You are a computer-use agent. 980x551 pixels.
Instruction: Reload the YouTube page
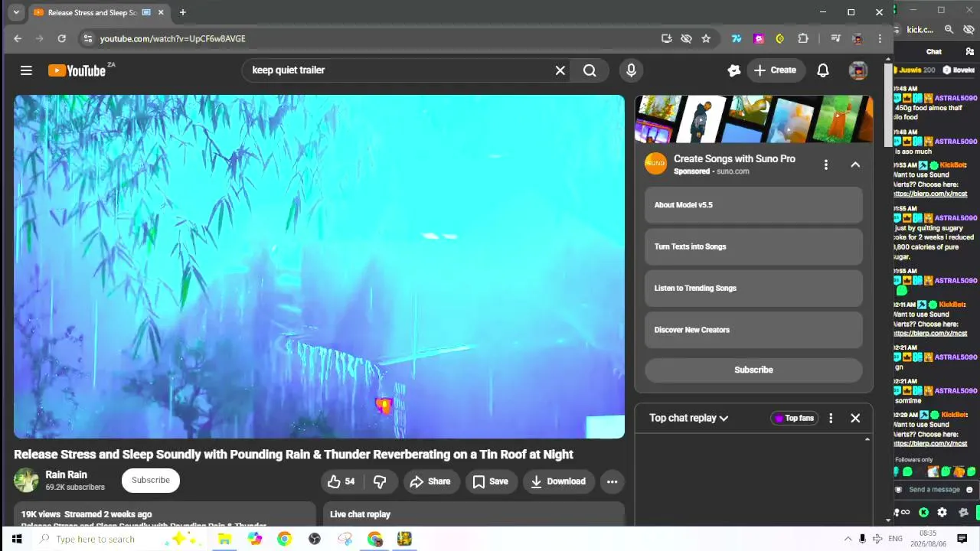61,38
